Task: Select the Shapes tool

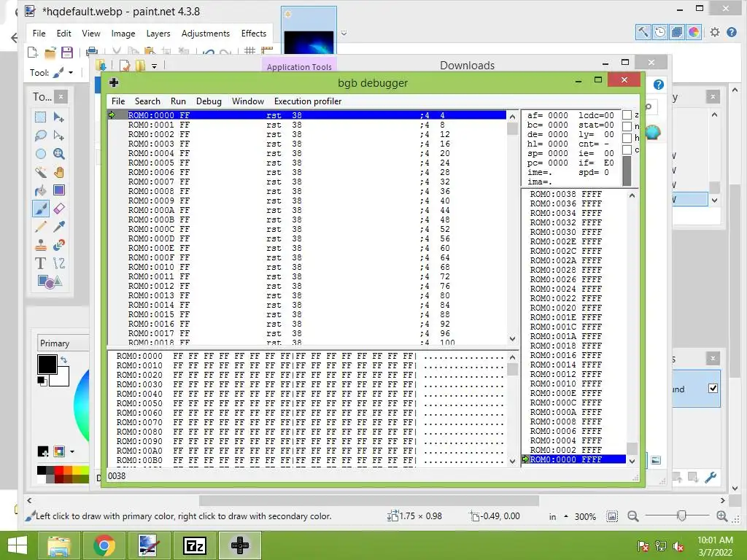Action: (50, 281)
